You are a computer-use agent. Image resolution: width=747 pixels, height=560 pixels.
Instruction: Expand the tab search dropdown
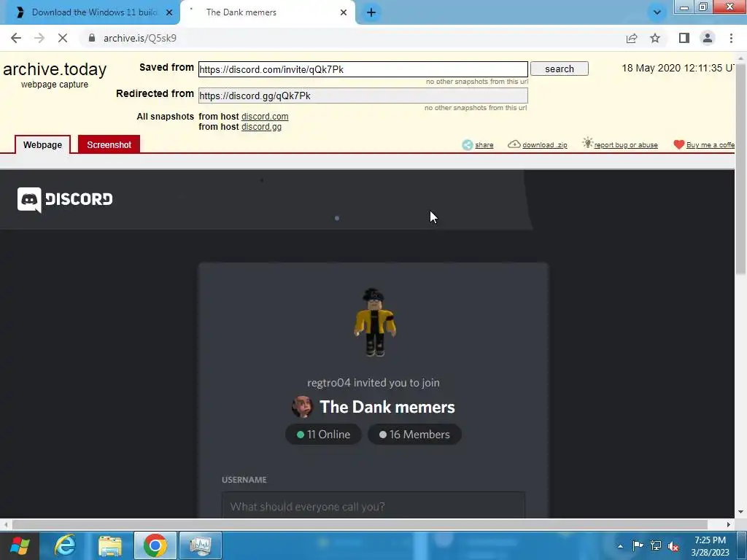click(657, 12)
